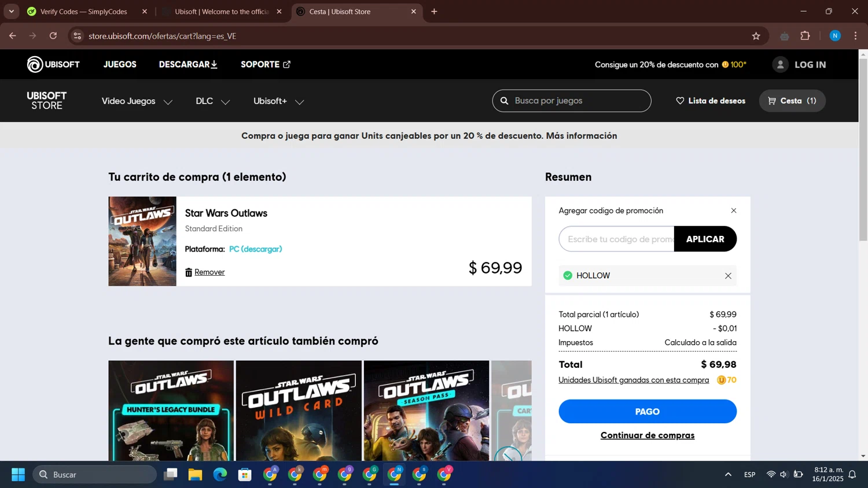The height and width of the screenshot is (488, 868).
Task: Open Unidades Ubisoft ganadas con esta compra link
Action: pyautogui.click(x=634, y=380)
